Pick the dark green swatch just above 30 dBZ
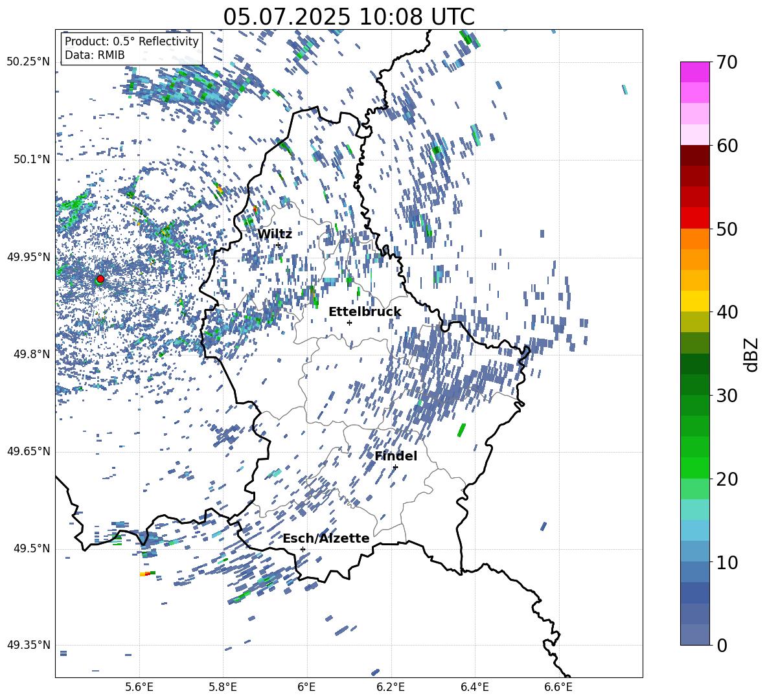 (x=694, y=385)
